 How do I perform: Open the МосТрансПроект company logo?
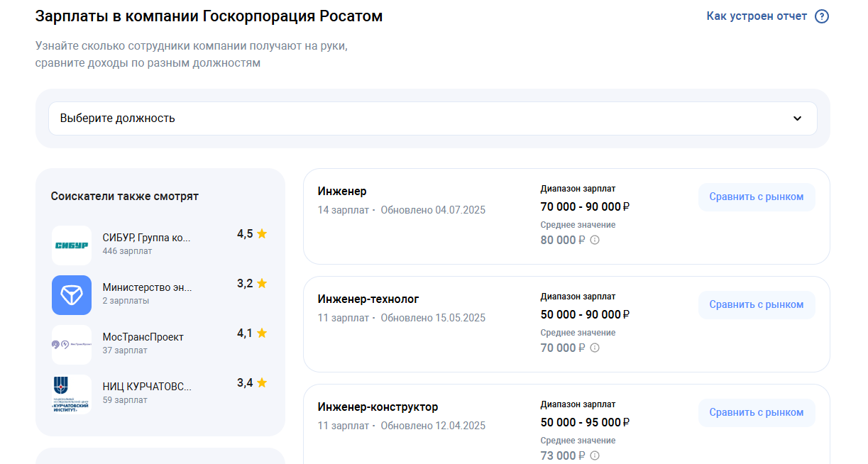[x=72, y=345]
